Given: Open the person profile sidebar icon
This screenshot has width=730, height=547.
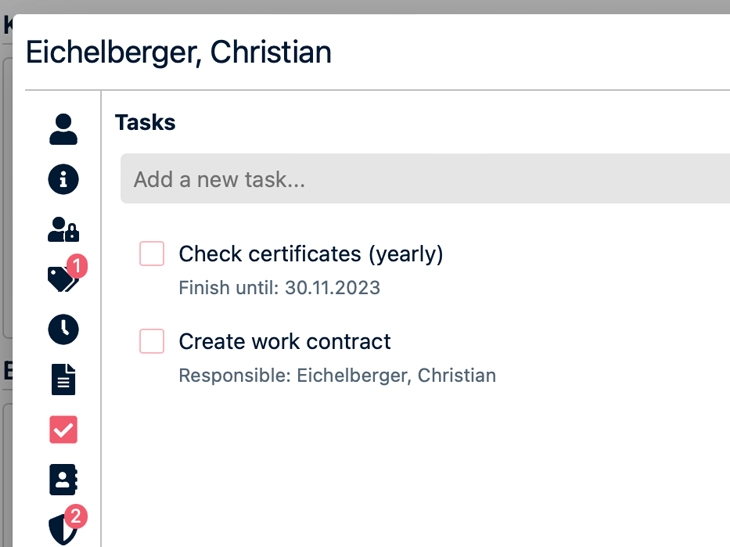Looking at the screenshot, I should point(63,129).
